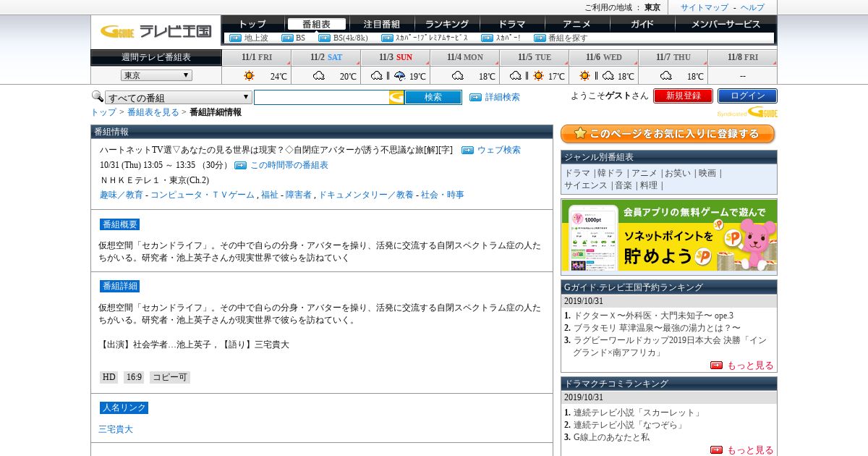Select the 番組を探す sub-menu link
Screen dimensions: 868x456
[x=568, y=38]
